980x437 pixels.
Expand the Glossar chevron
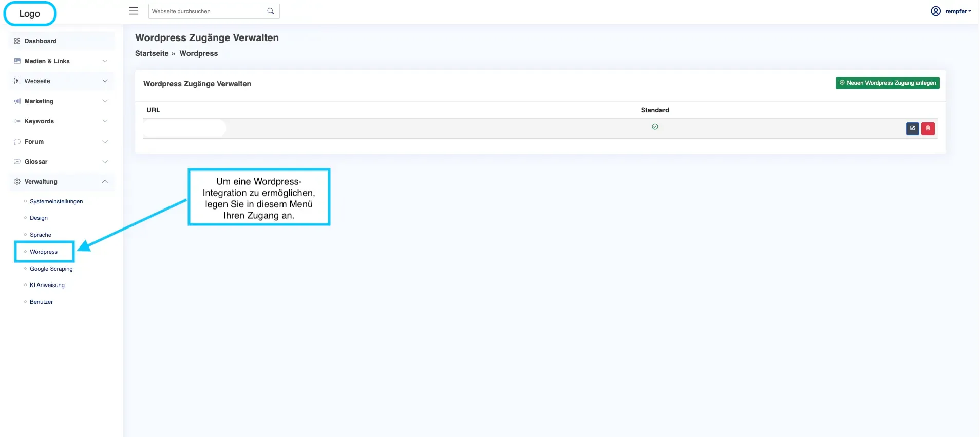point(105,162)
